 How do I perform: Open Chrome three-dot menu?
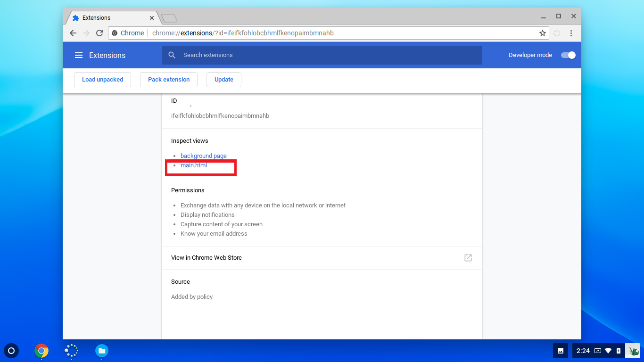pyautogui.click(x=571, y=33)
